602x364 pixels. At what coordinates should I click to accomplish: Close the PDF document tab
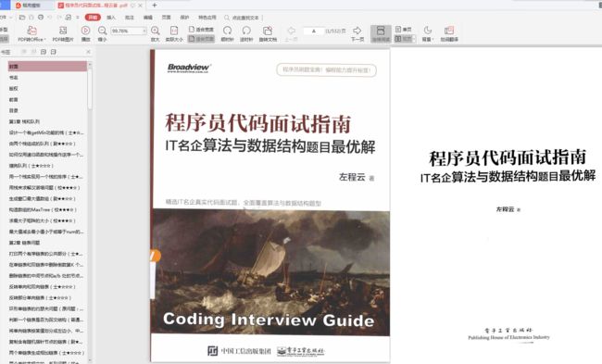[141, 6]
